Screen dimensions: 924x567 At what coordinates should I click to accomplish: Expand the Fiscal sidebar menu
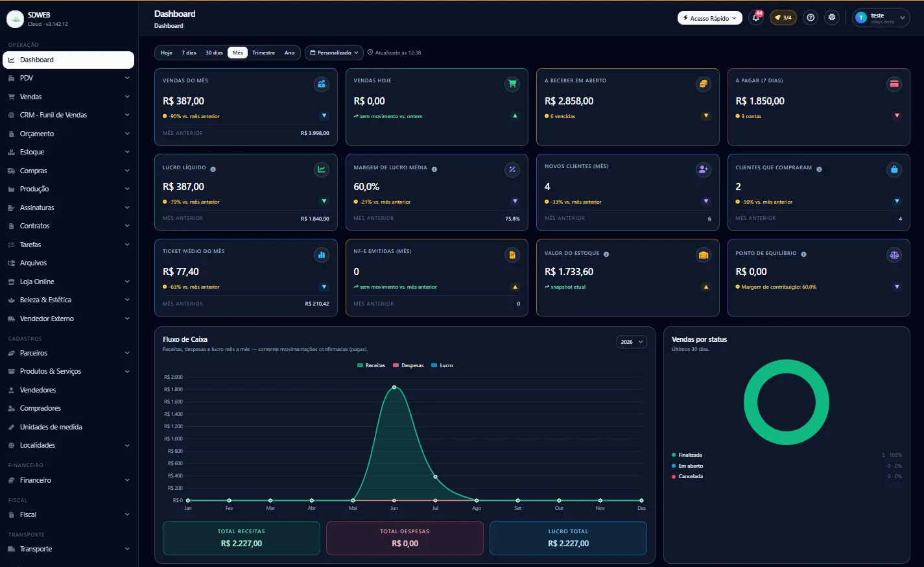point(68,514)
